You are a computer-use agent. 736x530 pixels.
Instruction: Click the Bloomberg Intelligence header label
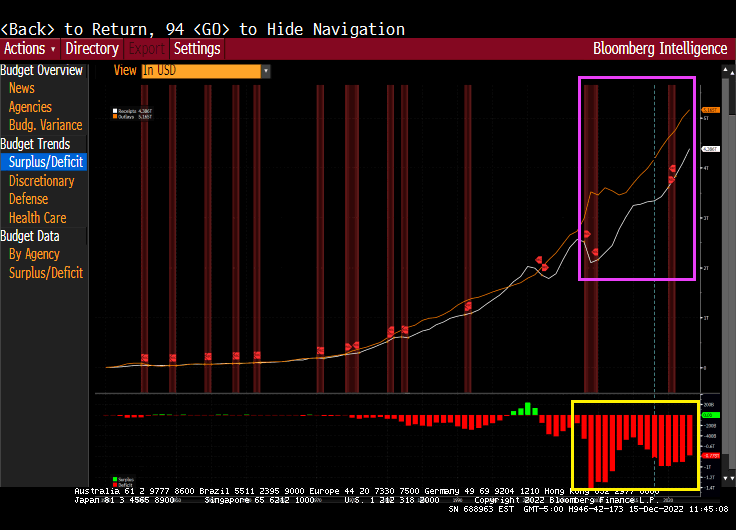[x=660, y=48]
